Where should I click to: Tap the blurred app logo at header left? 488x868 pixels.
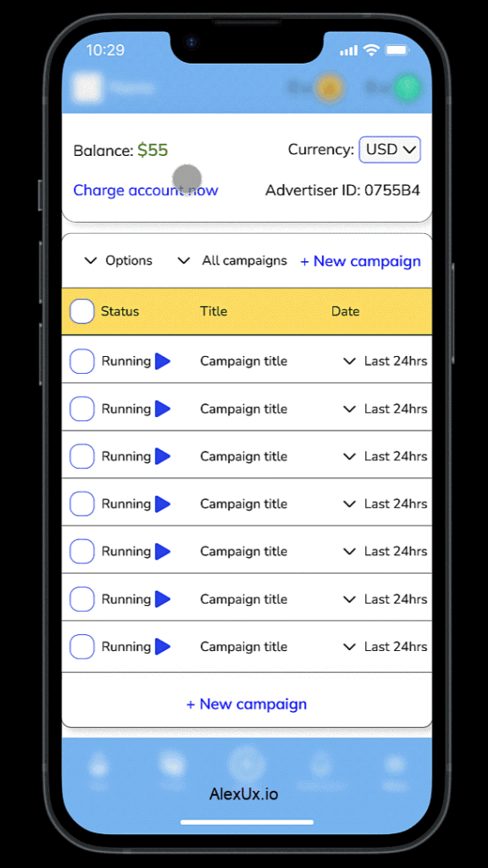tap(87, 87)
